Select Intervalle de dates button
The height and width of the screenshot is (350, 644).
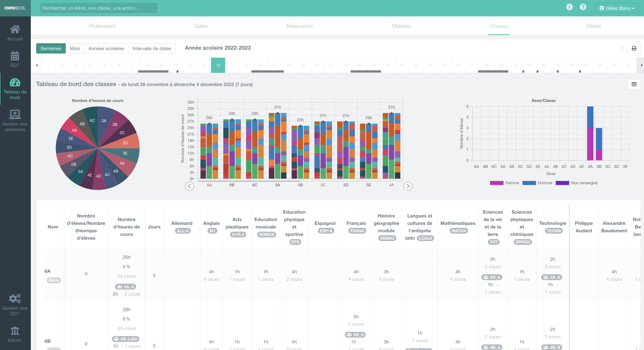tap(152, 49)
